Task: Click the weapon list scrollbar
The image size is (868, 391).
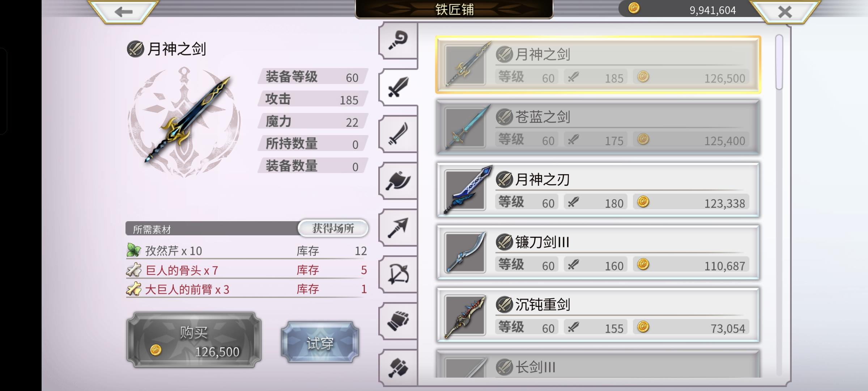Action: coord(779,62)
